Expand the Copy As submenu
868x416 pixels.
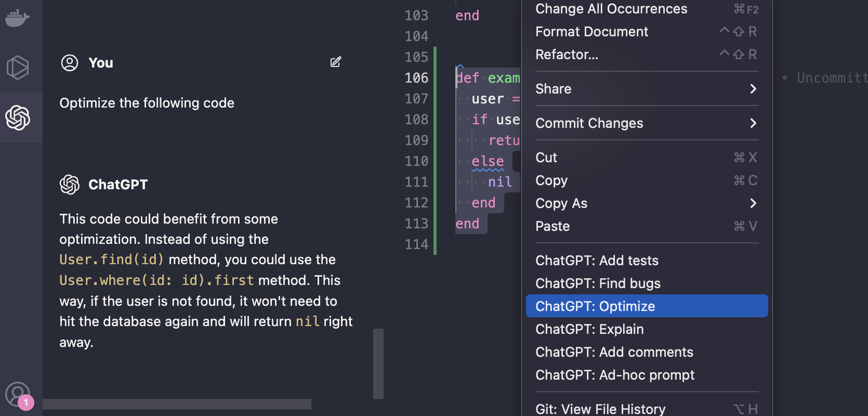pos(647,203)
